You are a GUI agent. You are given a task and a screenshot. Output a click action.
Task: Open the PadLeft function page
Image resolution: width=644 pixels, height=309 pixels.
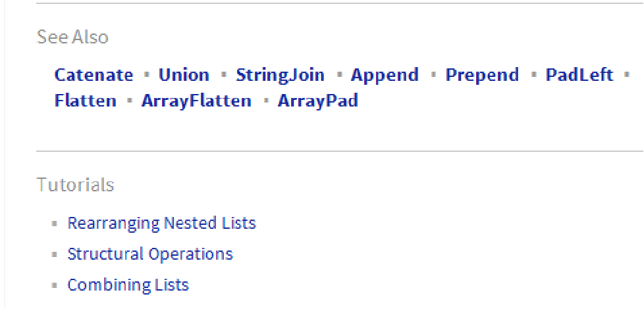(x=579, y=75)
